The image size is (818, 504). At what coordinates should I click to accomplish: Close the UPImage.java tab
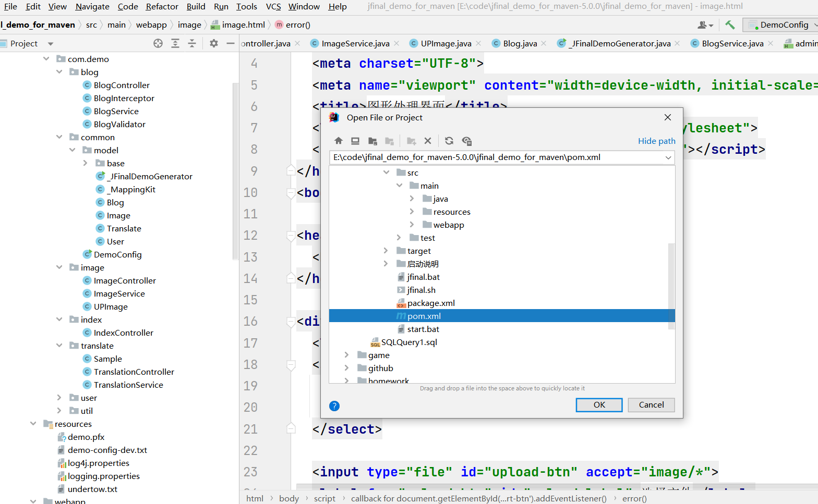point(478,43)
